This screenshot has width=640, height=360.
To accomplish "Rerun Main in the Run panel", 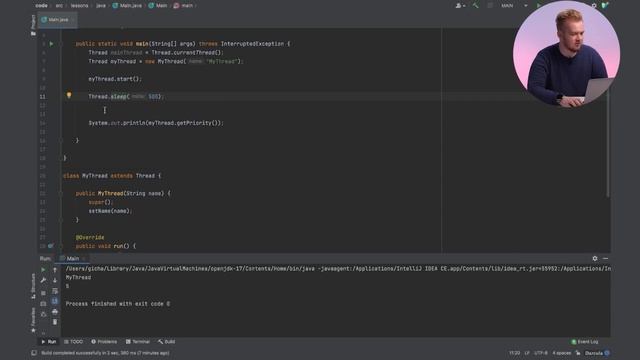I will 43,270.
